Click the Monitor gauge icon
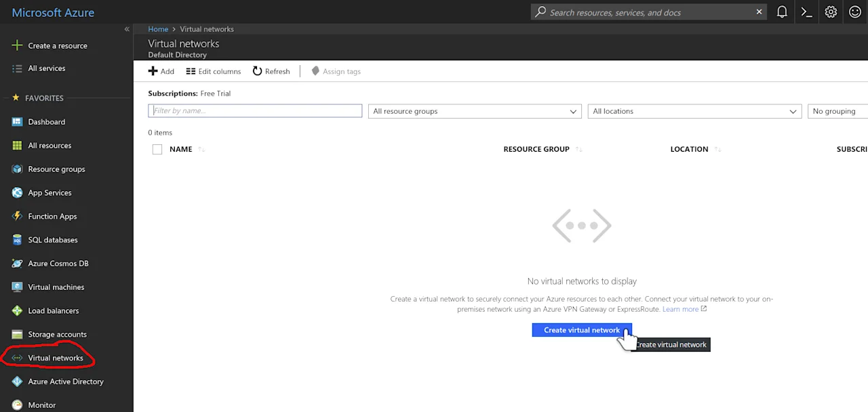 (x=17, y=405)
